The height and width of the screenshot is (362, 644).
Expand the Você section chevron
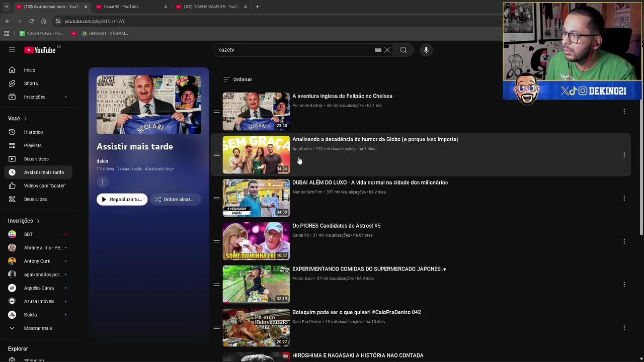(25, 119)
